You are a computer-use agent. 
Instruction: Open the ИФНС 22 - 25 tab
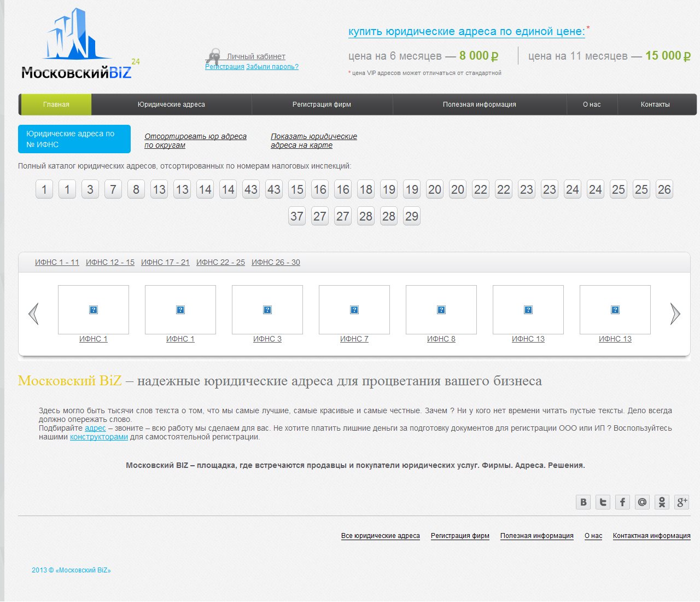[x=220, y=262]
